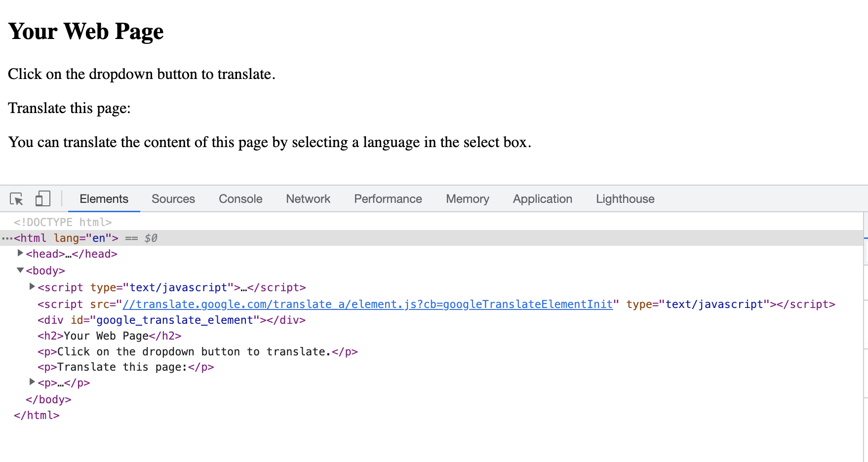
Task: Expand the collapsed p element node
Action: 32,382
